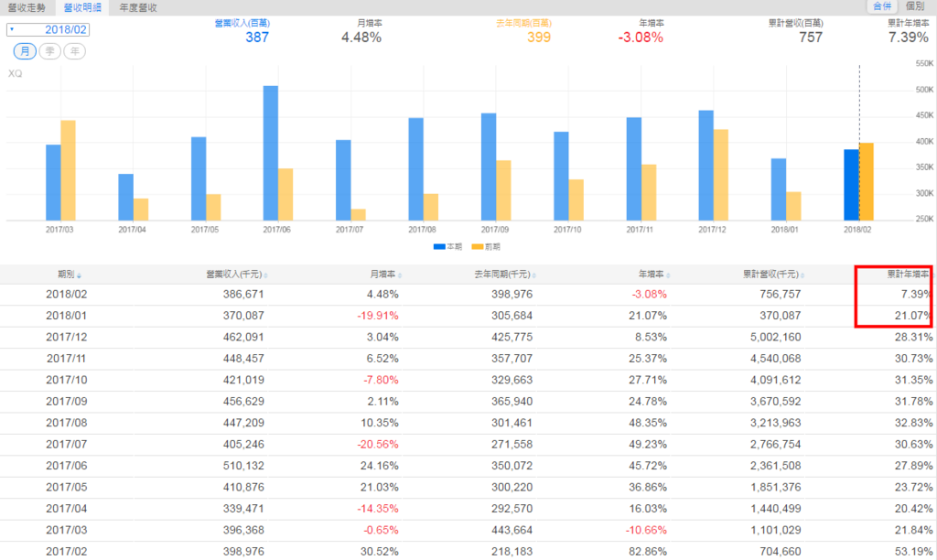Viewport: 937px width, 560px height.
Task: Click revenue value 510,132
Action: click(243, 466)
